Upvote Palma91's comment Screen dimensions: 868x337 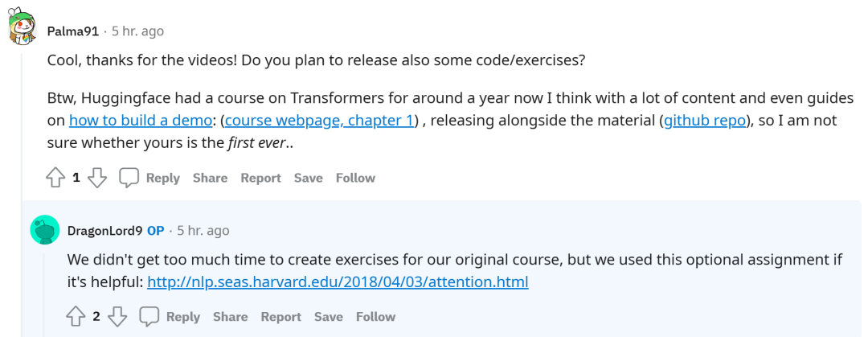(x=55, y=178)
